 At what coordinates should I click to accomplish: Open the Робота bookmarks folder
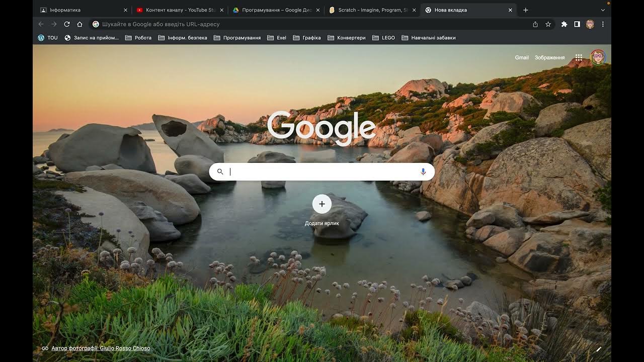pos(138,38)
